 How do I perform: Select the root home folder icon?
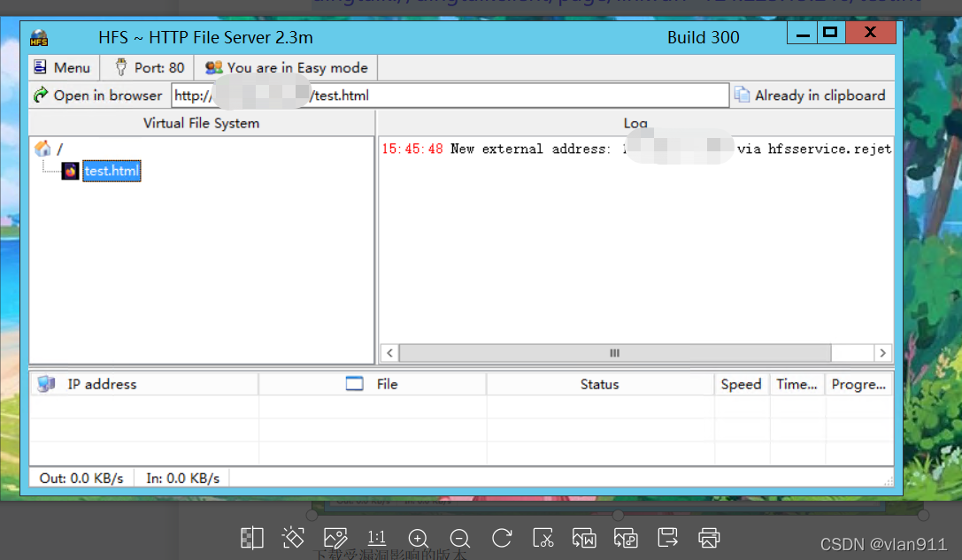coord(43,148)
